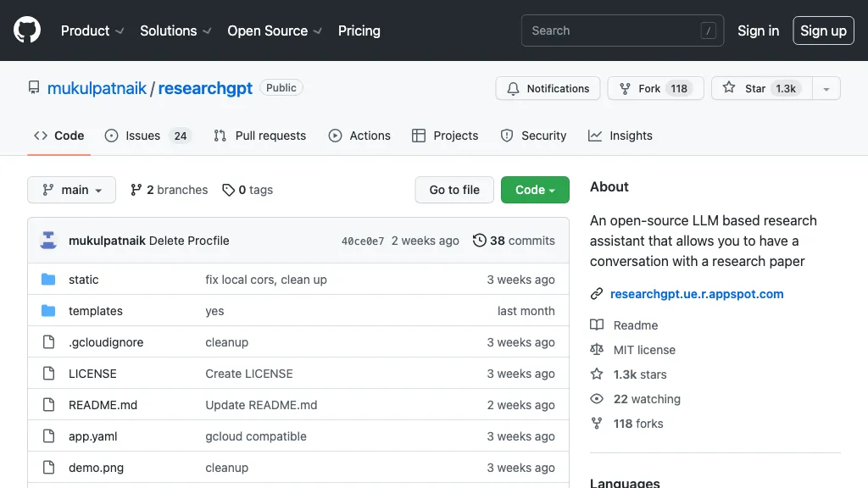This screenshot has height=488, width=868.
Task: Click the MIT license scale icon
Action: pos(597,350)
